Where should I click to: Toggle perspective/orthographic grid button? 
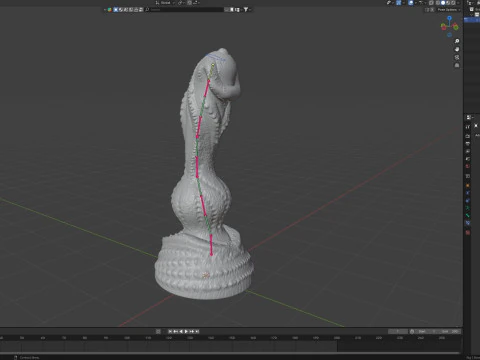pos(457,65)
